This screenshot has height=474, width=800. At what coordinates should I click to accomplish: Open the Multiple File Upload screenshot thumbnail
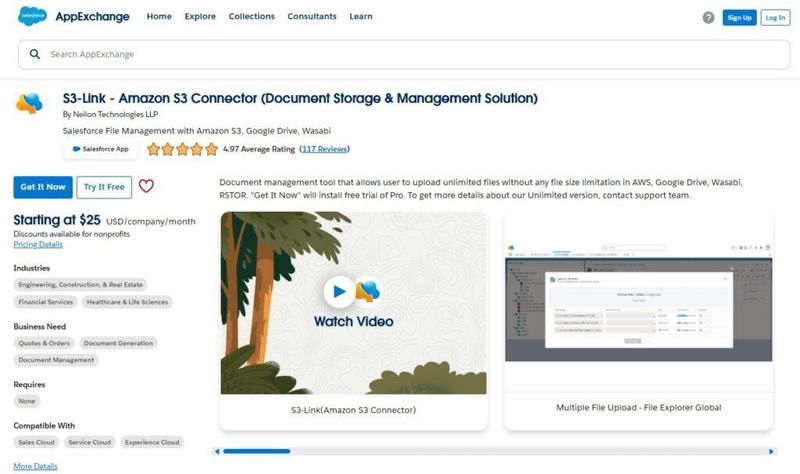click(x=639, y=302)
